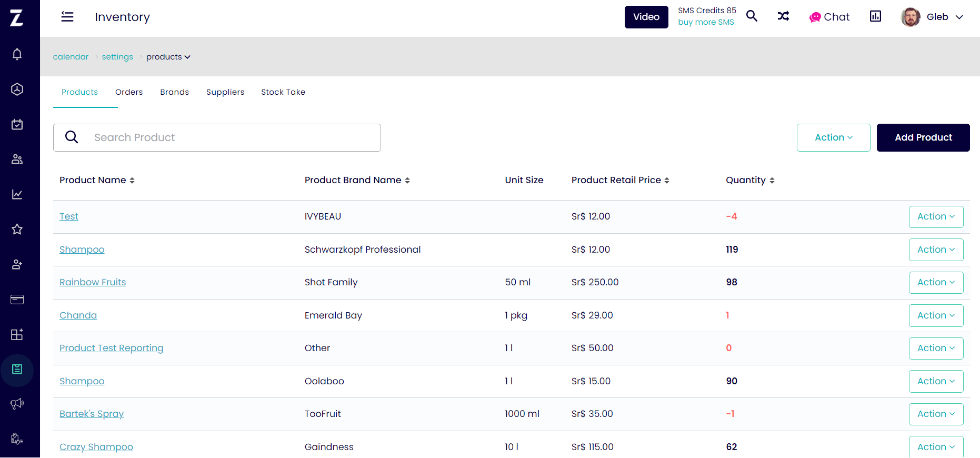Switch to the Suppliers tab
The width and height of the screenshot is (980, 458).
tap(225, 92)
